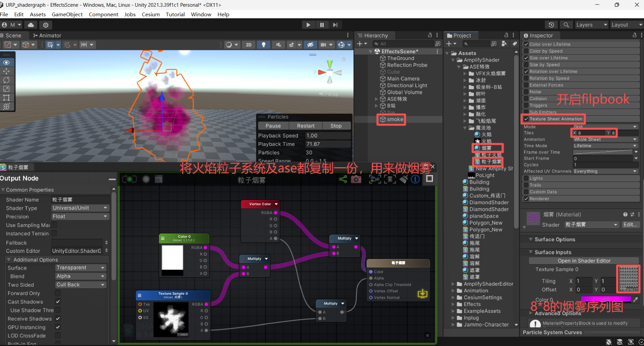Expand ASE特效 object in Hierarchy
Screen dimensions: 644x346
[x=376, y=99]
